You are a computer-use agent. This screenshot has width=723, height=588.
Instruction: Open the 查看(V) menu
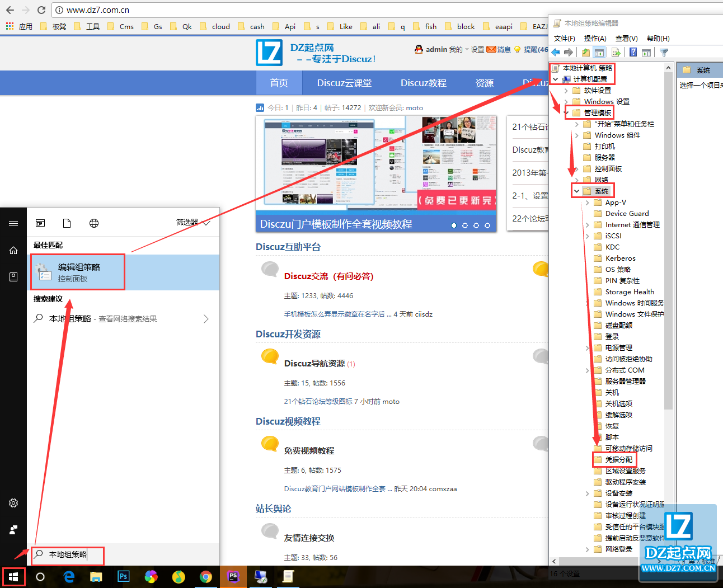(626, 38)
